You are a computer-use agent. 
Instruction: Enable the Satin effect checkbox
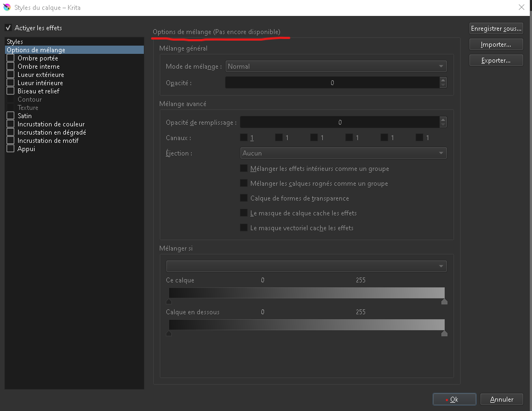click(10, 116)
